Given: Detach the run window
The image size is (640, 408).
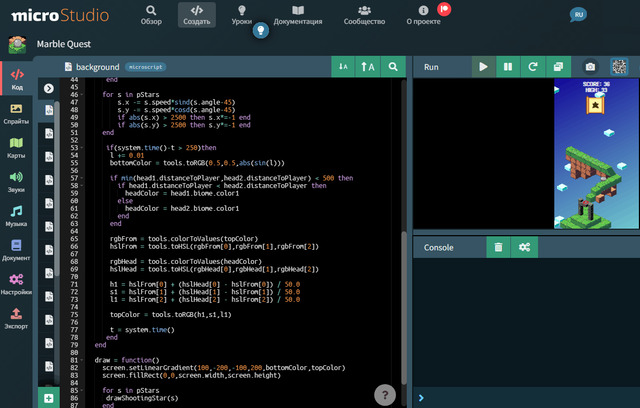Looking at the screenshot, I should pyautogui.click(x=558, y=67).
